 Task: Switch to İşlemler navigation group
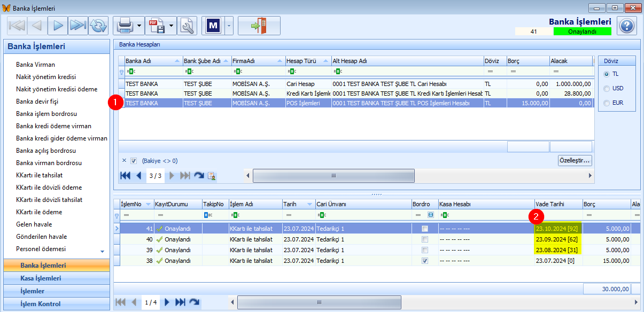click(x=57, y=291)
